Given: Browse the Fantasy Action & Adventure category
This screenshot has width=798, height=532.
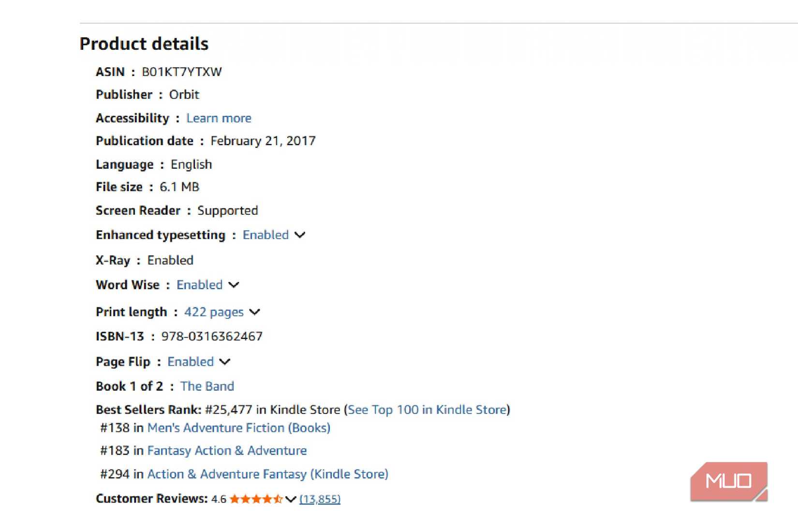Looking at the screenshot, I should pos(226,450).
